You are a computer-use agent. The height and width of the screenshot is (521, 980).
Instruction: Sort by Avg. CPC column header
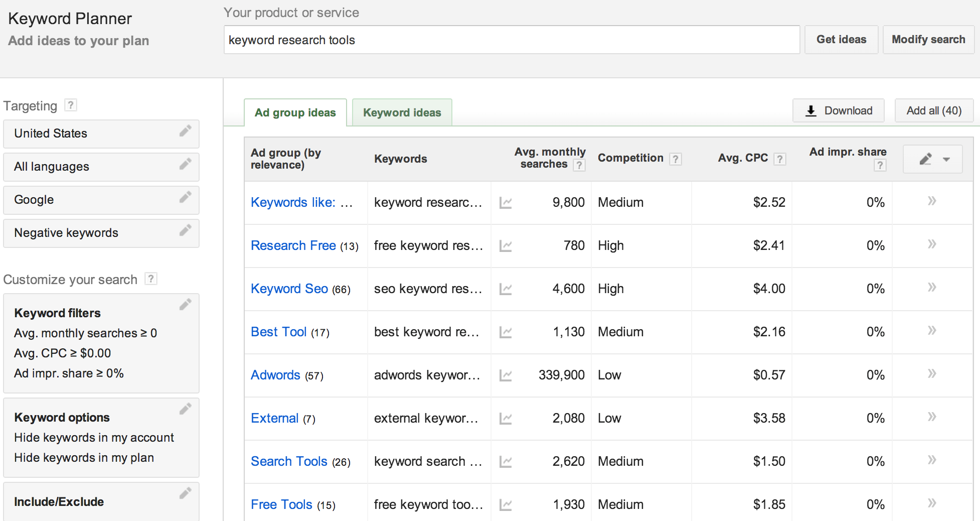tap(743, 158)
